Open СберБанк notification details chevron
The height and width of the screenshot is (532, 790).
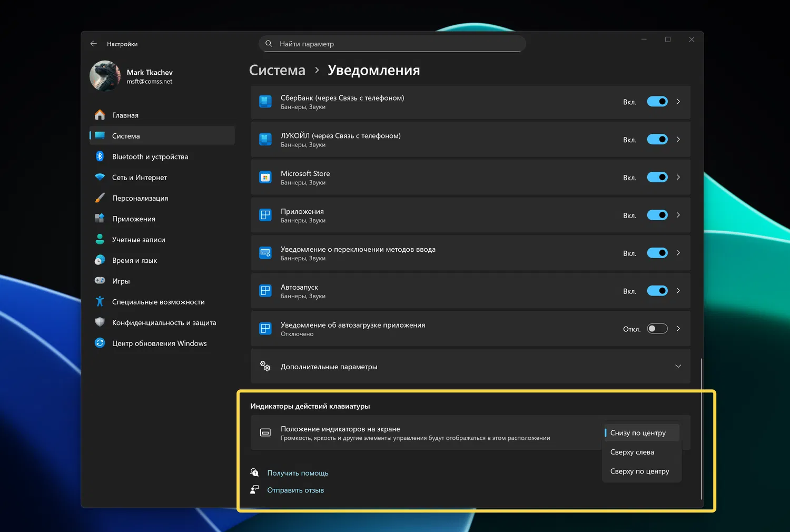coord(678,102)
